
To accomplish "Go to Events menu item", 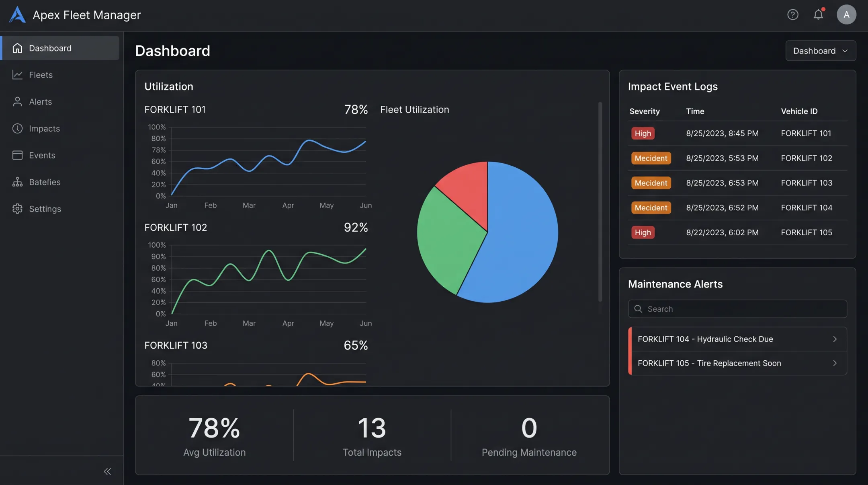I will click(x=60, y=155).
